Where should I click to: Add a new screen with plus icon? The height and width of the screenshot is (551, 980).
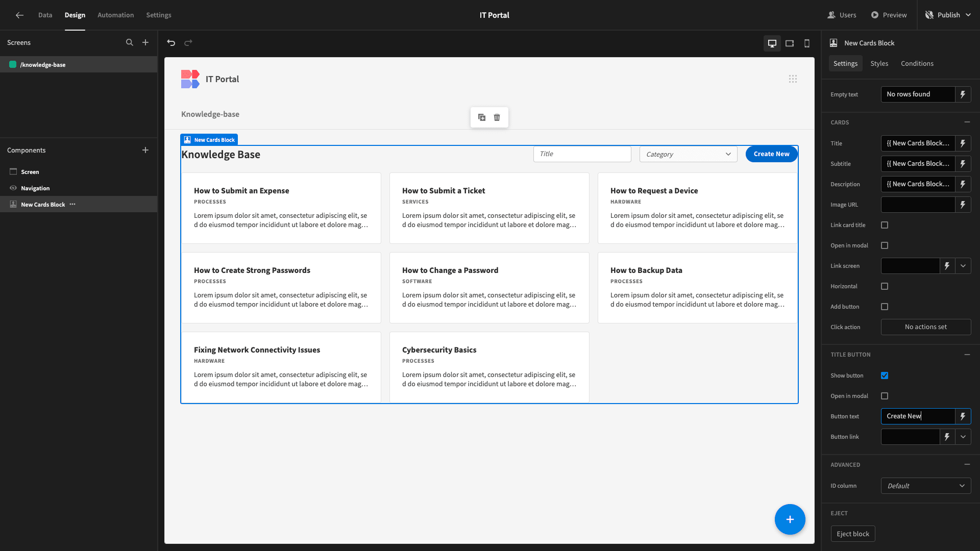(145, 43)
